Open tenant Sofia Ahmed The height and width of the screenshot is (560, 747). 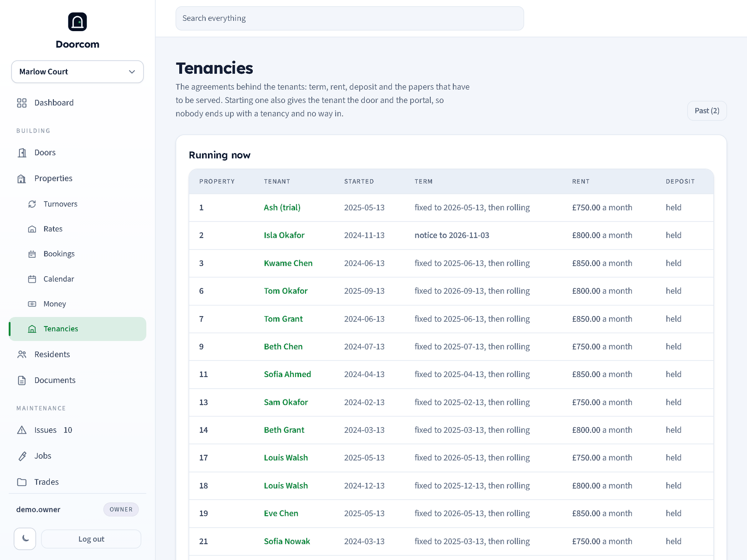coord(288,374)
